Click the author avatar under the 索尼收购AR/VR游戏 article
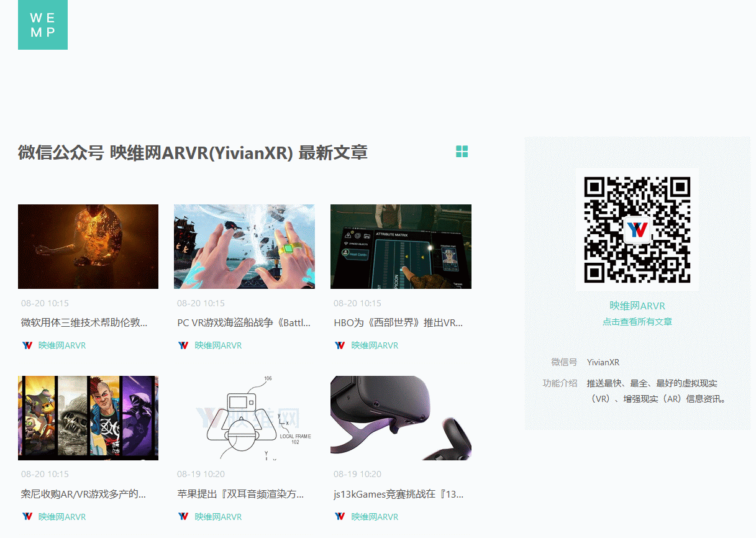This screenshot has width=756, height=538. click(x=27, y=516)
